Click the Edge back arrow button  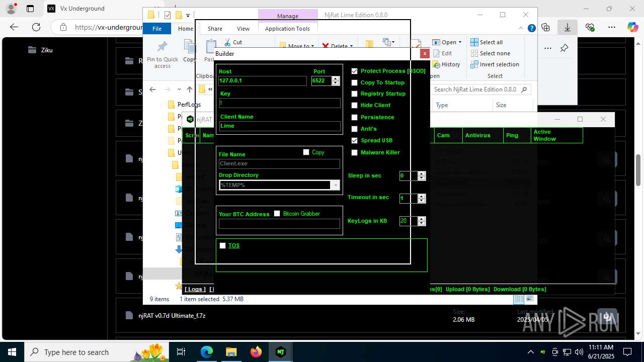[14, 27]
